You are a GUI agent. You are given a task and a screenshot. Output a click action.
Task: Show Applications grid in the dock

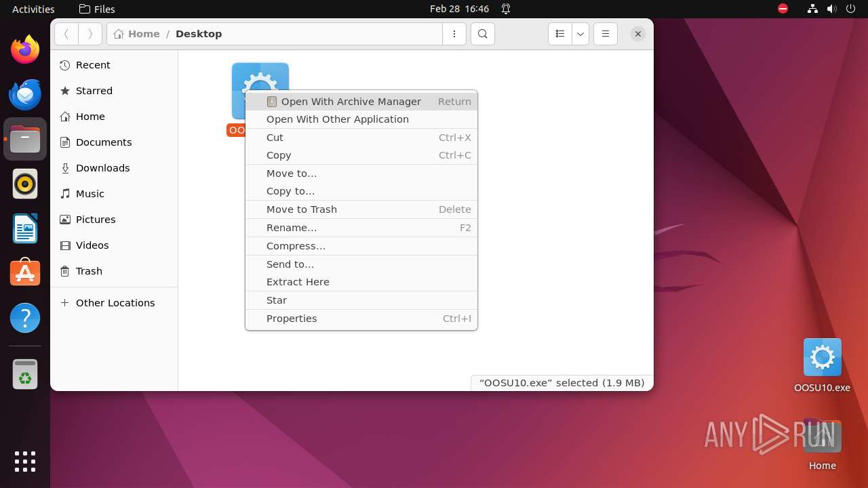tap(25, 462)
